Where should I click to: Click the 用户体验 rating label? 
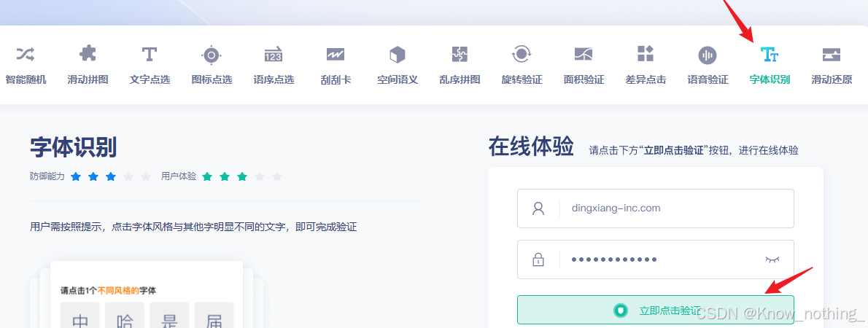click(178, 176)
